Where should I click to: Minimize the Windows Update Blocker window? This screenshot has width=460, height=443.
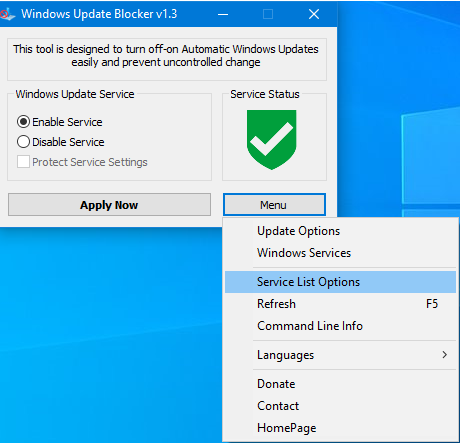223,14
